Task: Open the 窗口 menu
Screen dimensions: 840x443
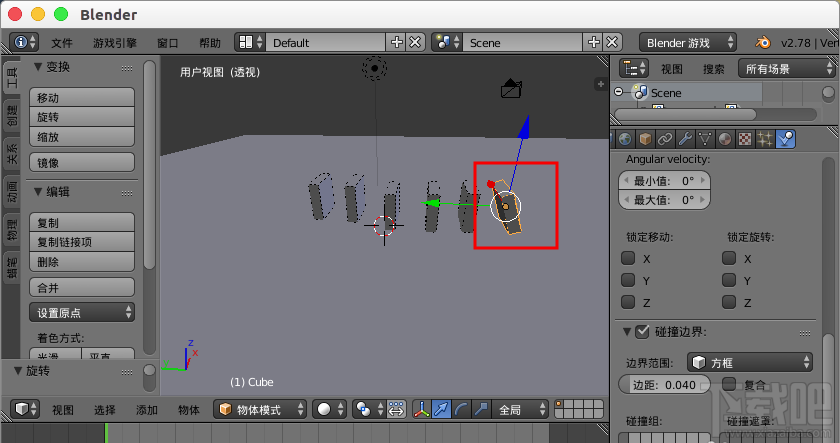Action: point(168,43)
